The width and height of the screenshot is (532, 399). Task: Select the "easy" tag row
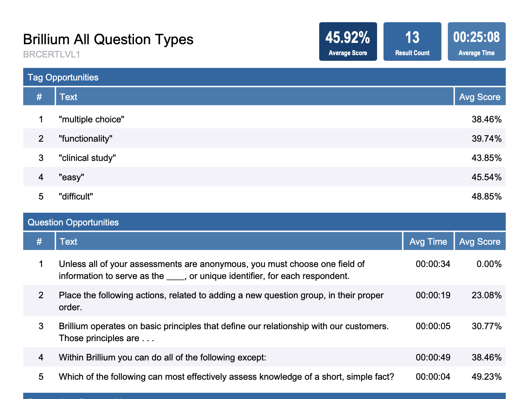71,177
